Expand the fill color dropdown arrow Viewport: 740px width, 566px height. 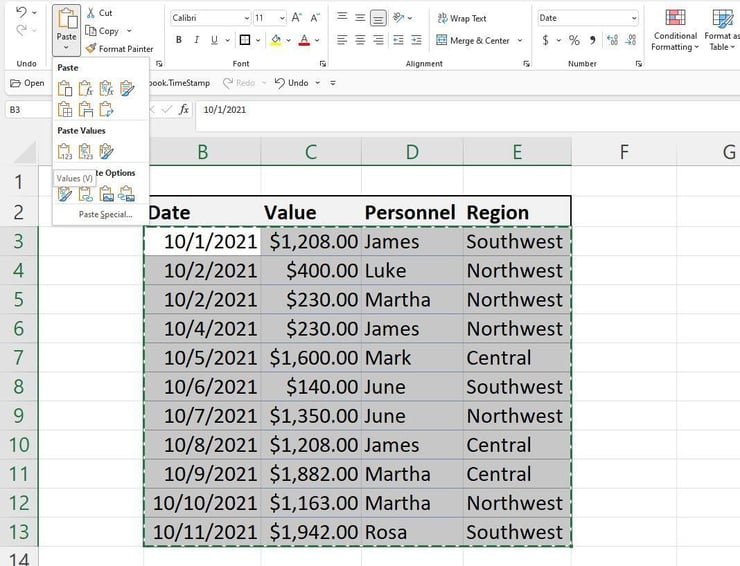[288, 40]
